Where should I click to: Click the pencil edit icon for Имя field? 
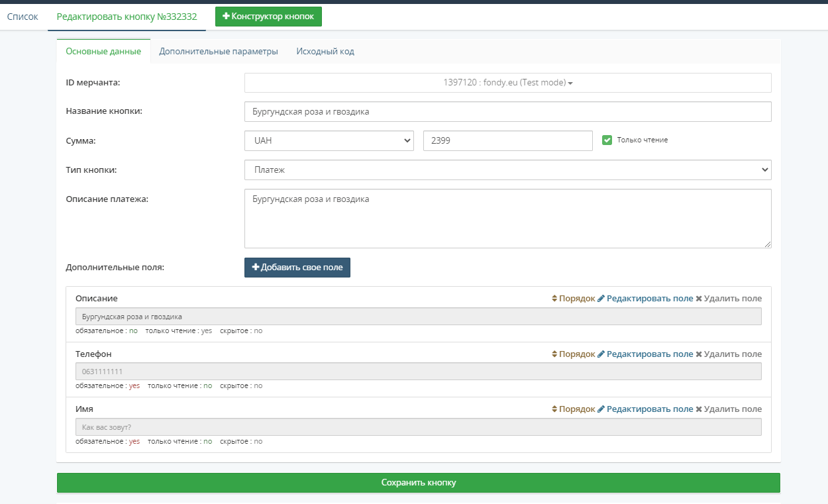point(601,409)
